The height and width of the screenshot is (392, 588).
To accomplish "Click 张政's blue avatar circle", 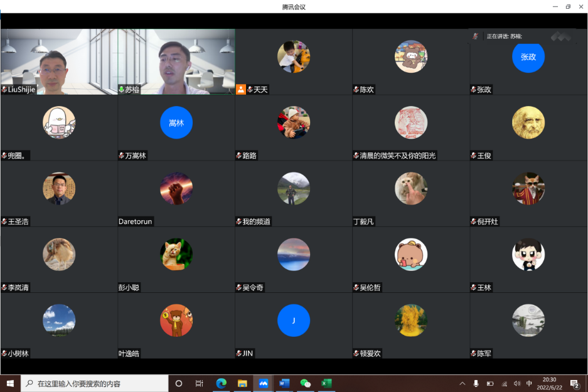I will tap(528, 57).
